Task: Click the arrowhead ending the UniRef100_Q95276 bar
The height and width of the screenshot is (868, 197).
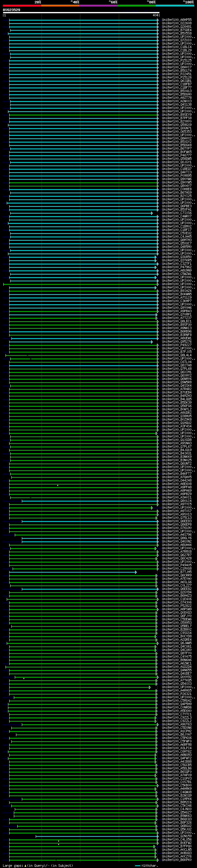Action: (x=152, y=342)
